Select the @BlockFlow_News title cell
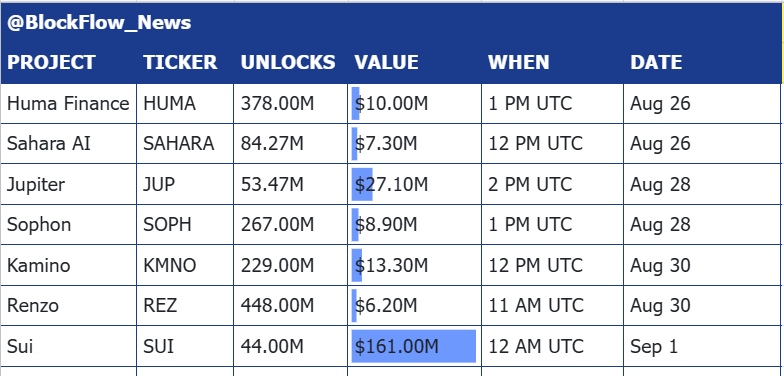The image size is (784, 376). coord(391,23)
